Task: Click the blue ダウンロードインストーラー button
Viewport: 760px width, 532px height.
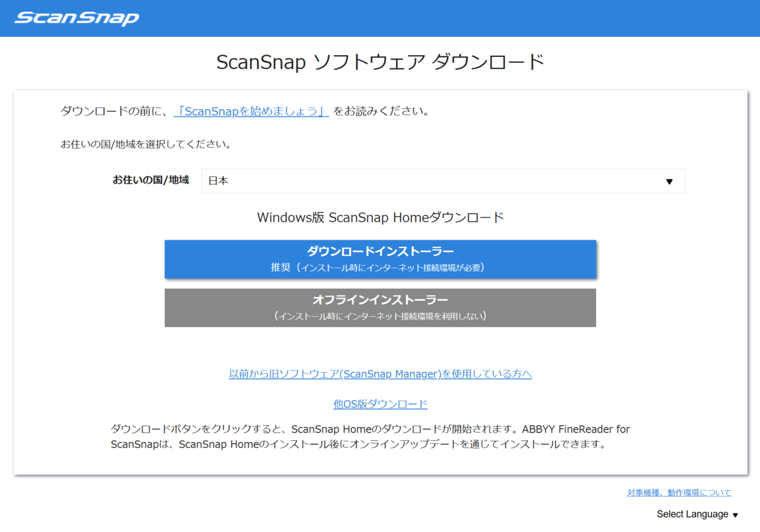Action: 380,259
